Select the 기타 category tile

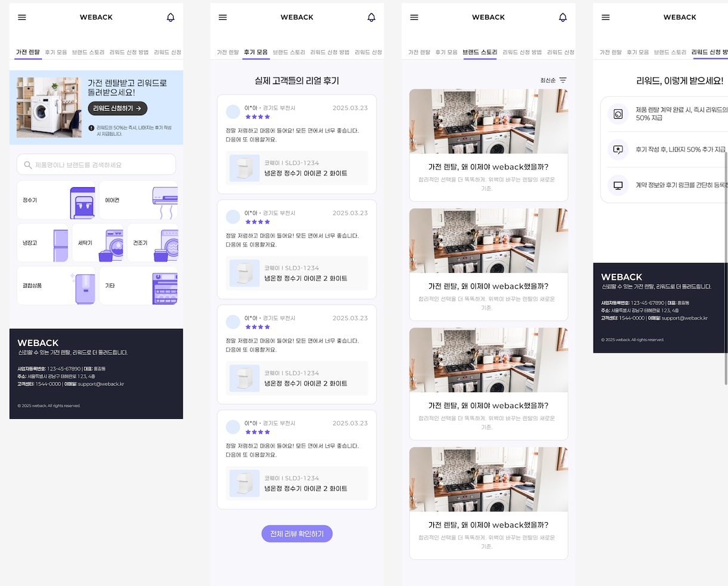tap(138, 286)
